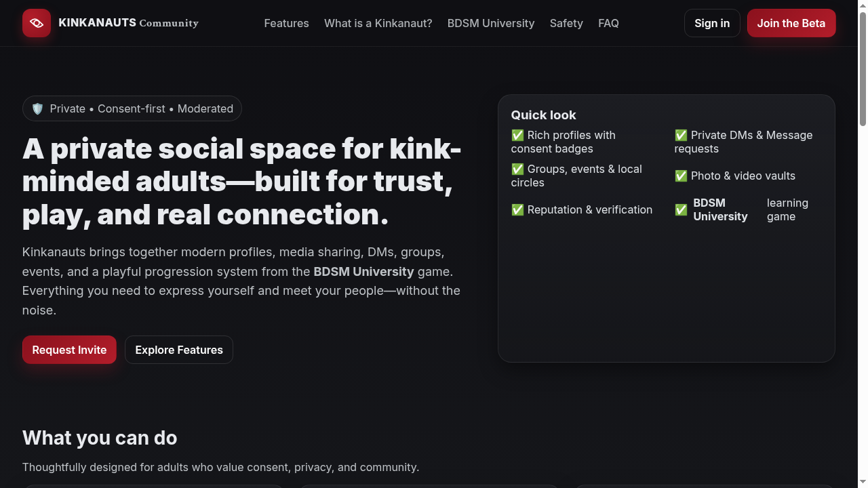
Task: Open BDSM University in the navigation
Action: (491, 23)
